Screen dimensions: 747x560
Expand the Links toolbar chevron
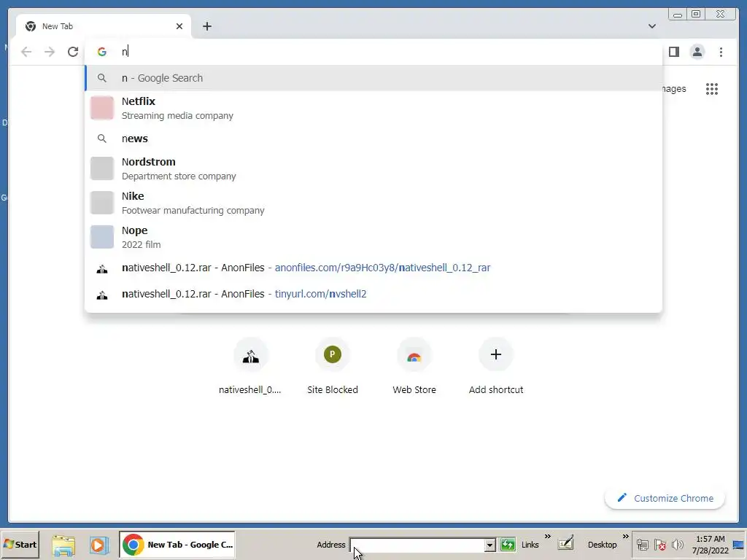click(x=547, y=537)
